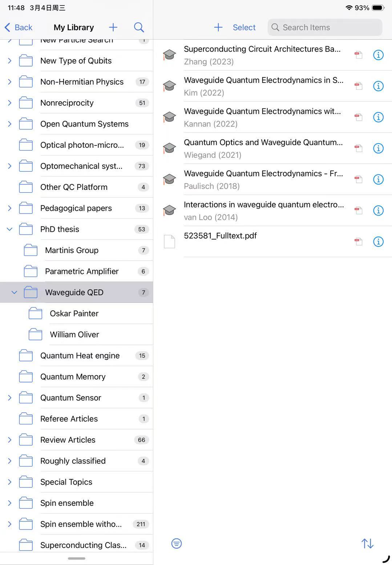Expand Quantum Sensor collection
Screen dimensions: 392x565
pyautogui.click(x=10, y=398)
